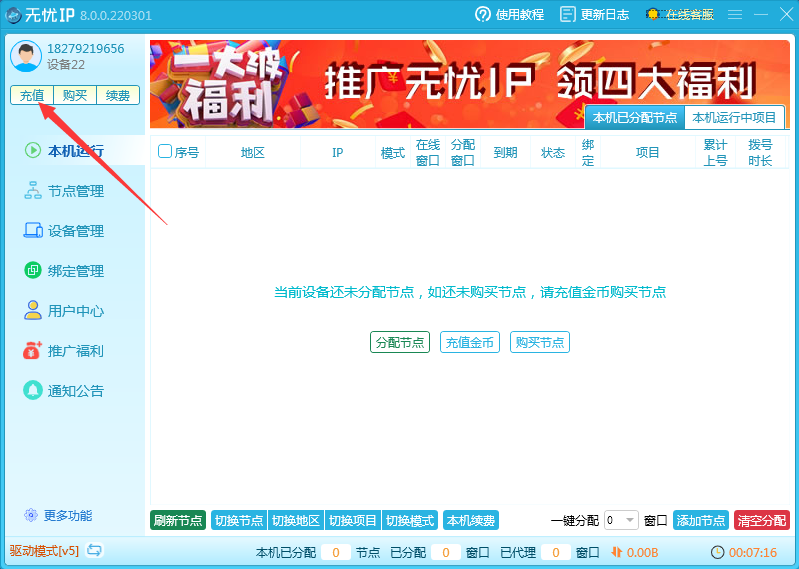Image resolution: width=799 pixels, height=569 pixels.
Task: Click the 设备管理 laptop icon
Action: [33, 230]
